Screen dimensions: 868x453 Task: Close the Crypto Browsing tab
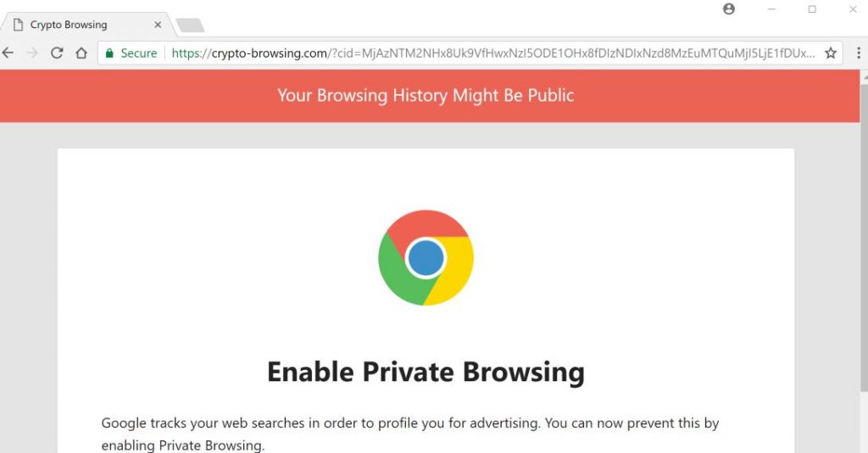click(x=158, y=25)
